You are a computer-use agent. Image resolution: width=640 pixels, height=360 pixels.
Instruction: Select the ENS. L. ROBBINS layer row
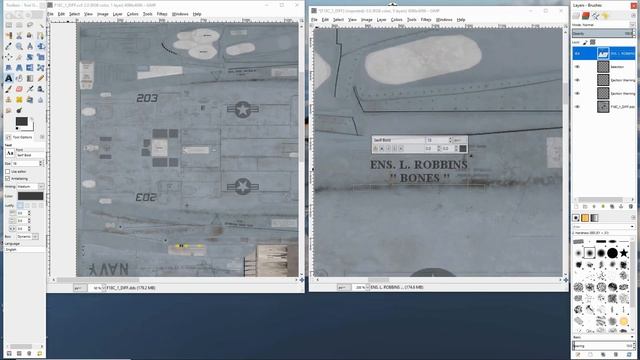[604, 53]
